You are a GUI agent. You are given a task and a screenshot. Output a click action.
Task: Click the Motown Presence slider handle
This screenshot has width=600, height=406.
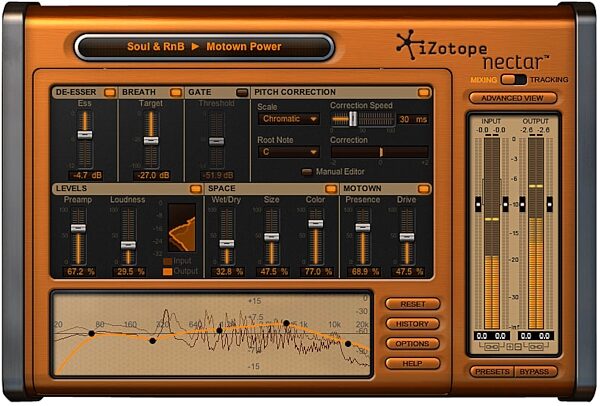pos(363,228)
